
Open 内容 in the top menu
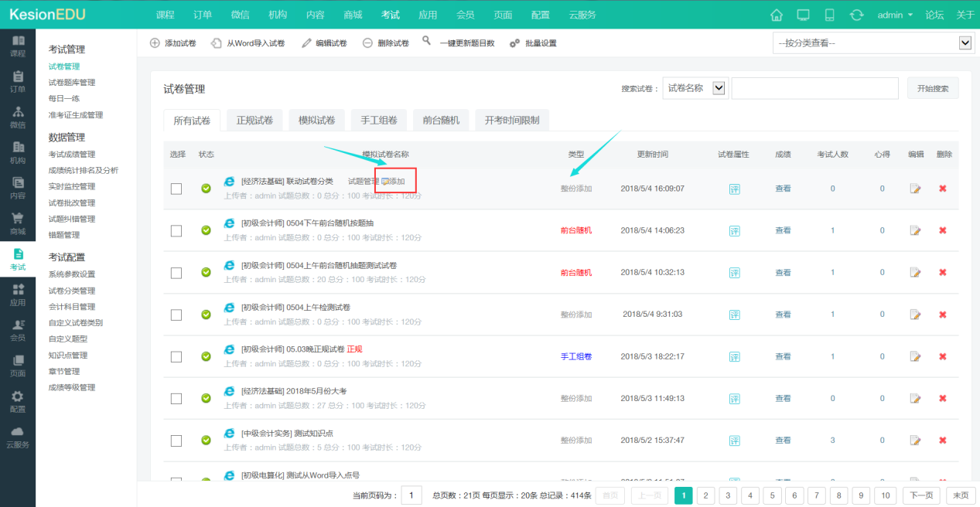click(x=315, y=15)
